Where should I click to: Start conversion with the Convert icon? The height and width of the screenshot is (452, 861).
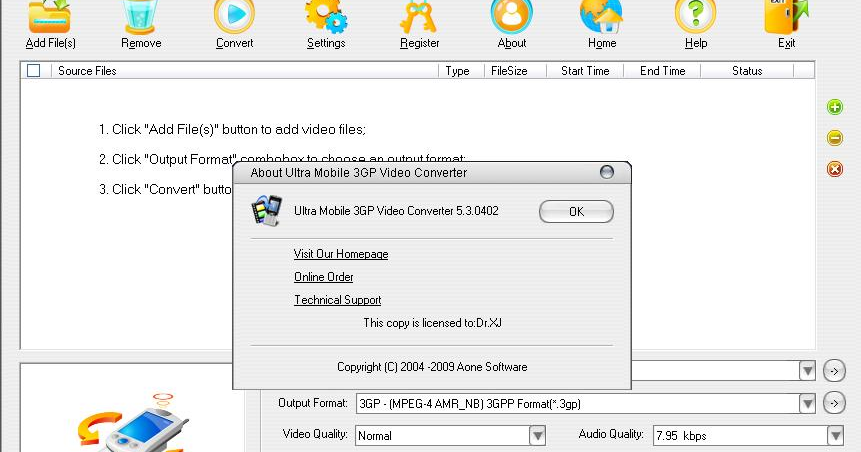[x=234, y=16]
